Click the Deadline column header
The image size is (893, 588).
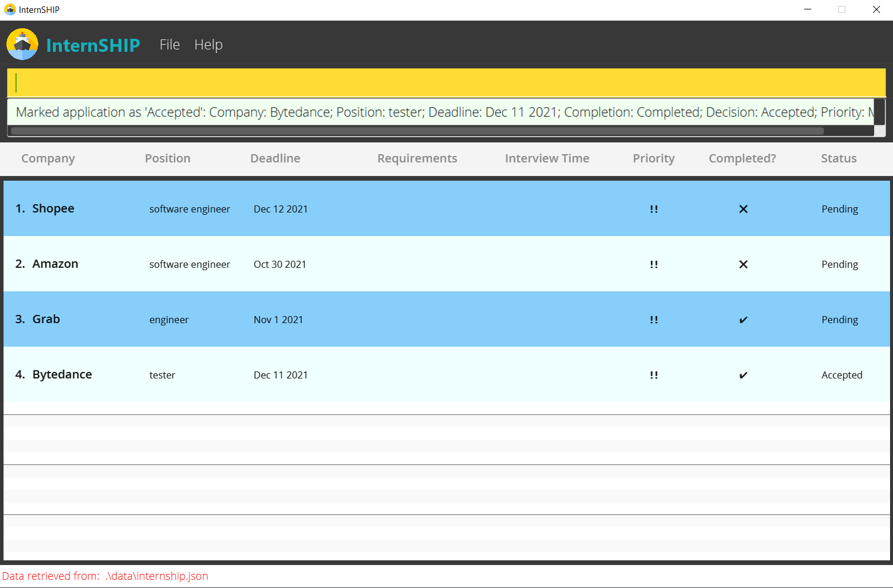[275, 158]
